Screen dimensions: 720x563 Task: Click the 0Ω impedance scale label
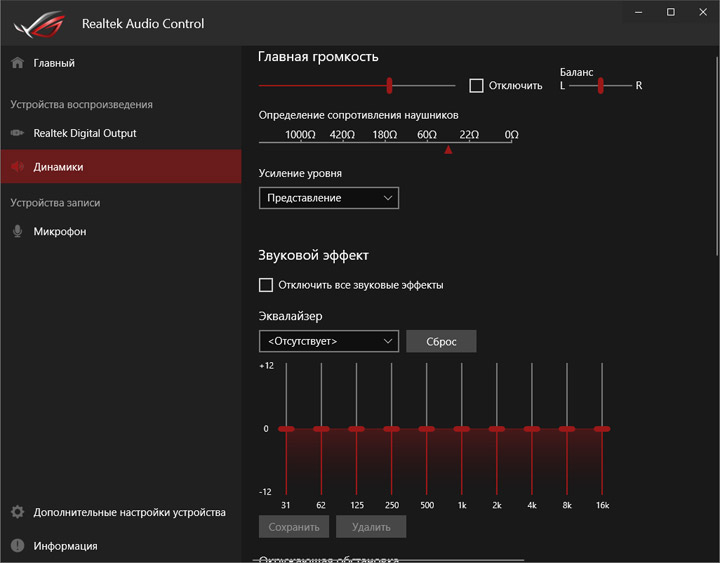(x=512, y=135)
